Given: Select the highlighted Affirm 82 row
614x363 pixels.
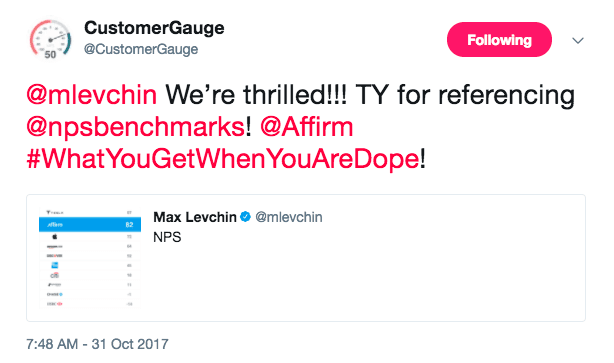Looking at the screenshot, I should [x=90, y=224].
